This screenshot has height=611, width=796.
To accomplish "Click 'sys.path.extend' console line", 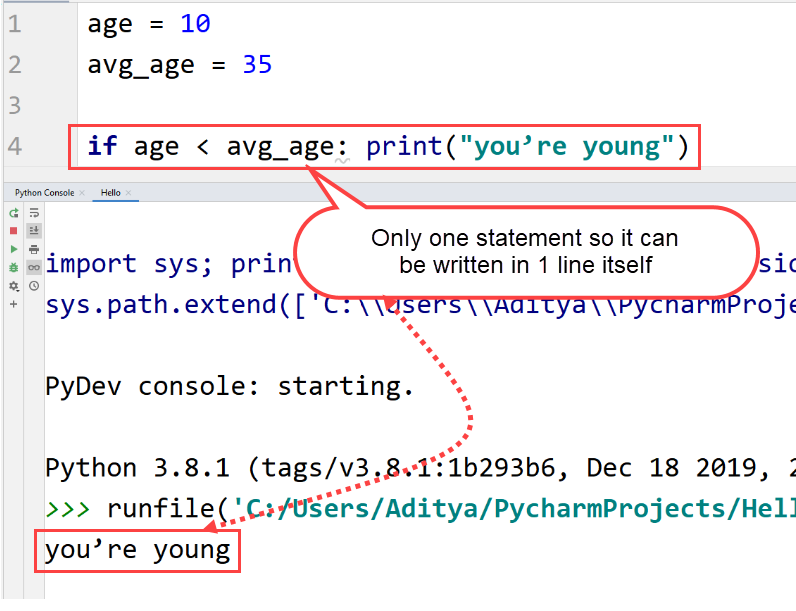I will coord(420,306).
